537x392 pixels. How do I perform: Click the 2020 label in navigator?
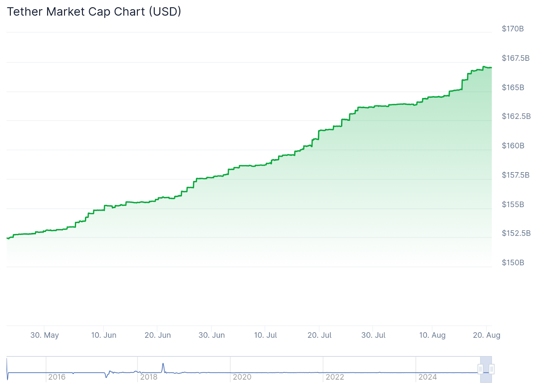coord(242,377)
